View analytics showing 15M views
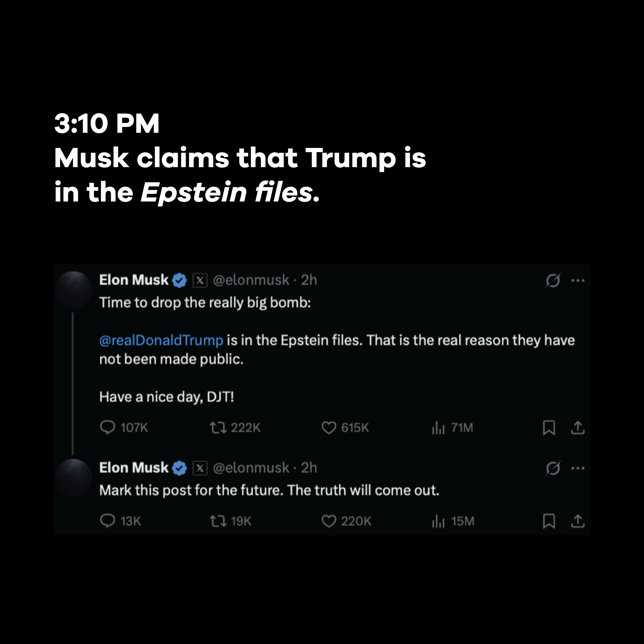 pos(438,521)
